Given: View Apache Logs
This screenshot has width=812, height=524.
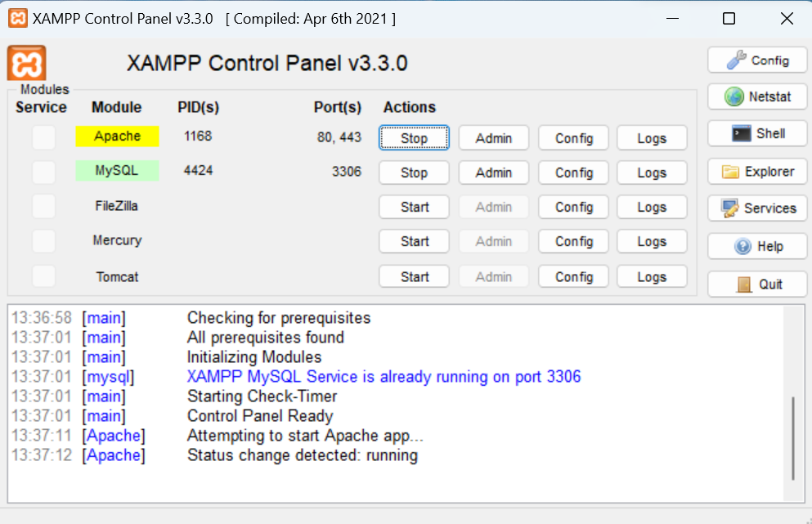Looking at the screenshot, I should coord(652,137).
